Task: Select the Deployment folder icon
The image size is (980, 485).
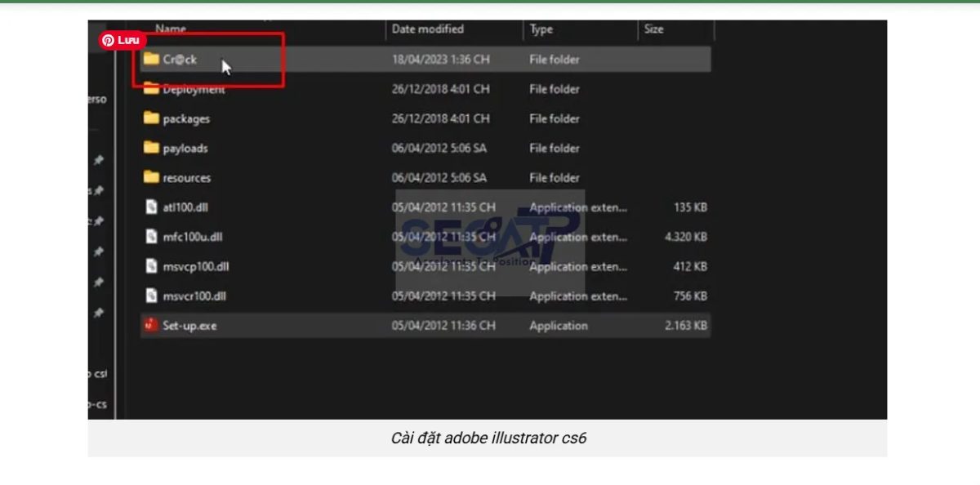Action: (150, 89)
